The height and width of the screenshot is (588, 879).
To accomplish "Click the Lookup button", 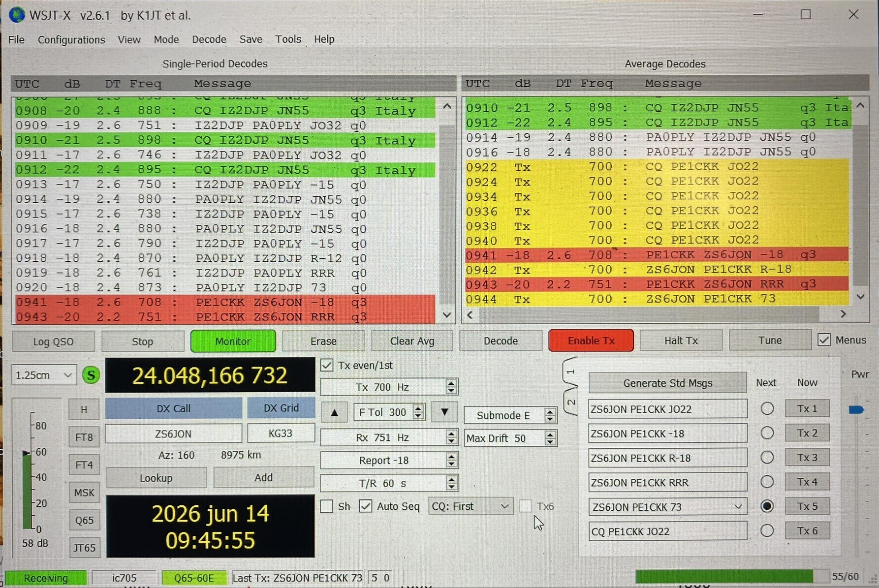I will pos(156,478).
